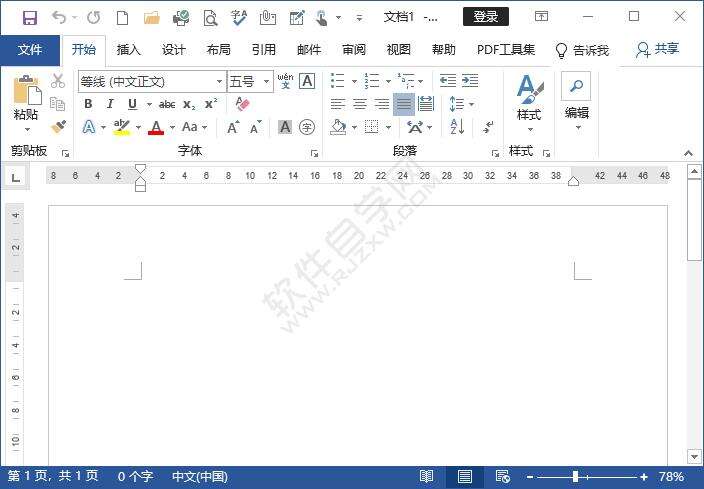The width and height of the screenshot is (704, 489).
Task: Clear all formatting eraser icon
Action: click(x=242, y=104)
